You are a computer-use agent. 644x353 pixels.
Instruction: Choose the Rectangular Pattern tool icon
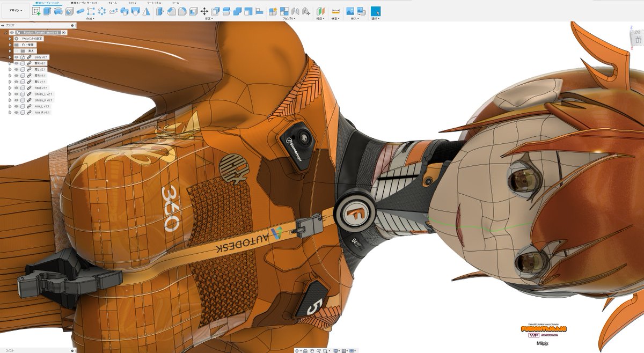click(91, 11)
